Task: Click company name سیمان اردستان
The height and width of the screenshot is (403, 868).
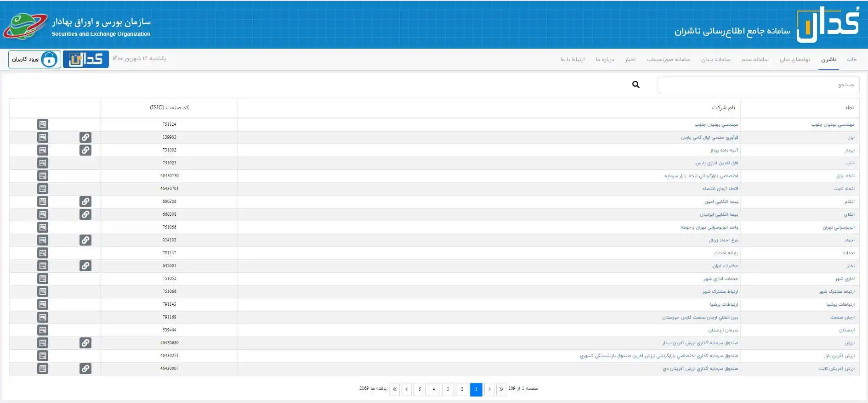Action: point(723,330)
